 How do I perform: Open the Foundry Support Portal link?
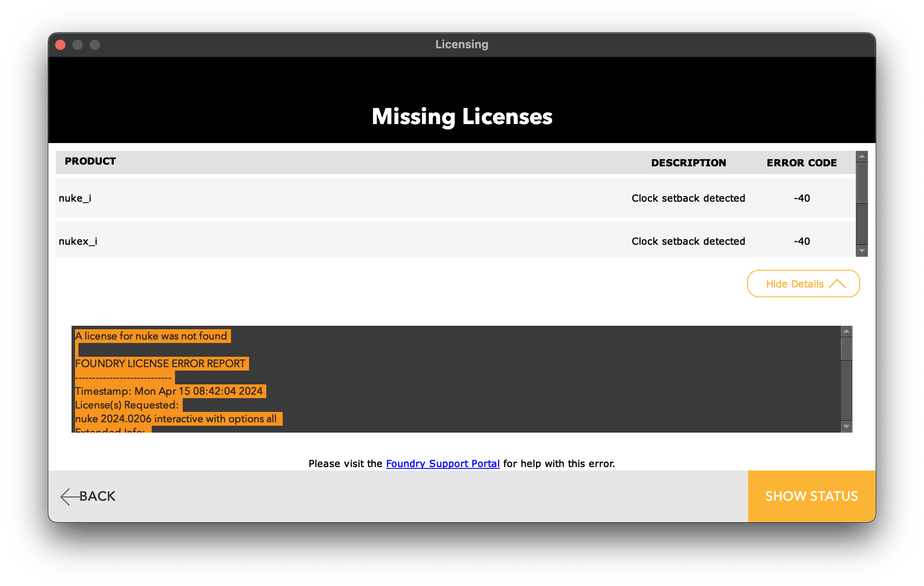pos(443,464)
